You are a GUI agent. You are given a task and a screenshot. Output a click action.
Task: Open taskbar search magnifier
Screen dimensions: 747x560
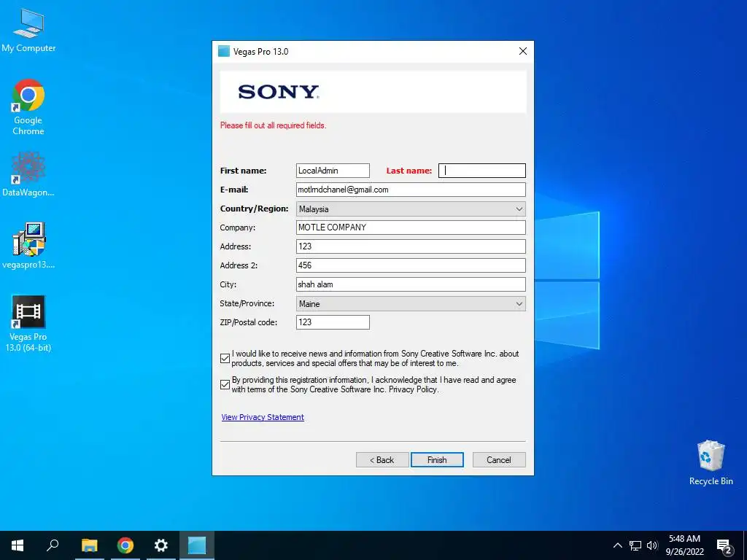53,545
